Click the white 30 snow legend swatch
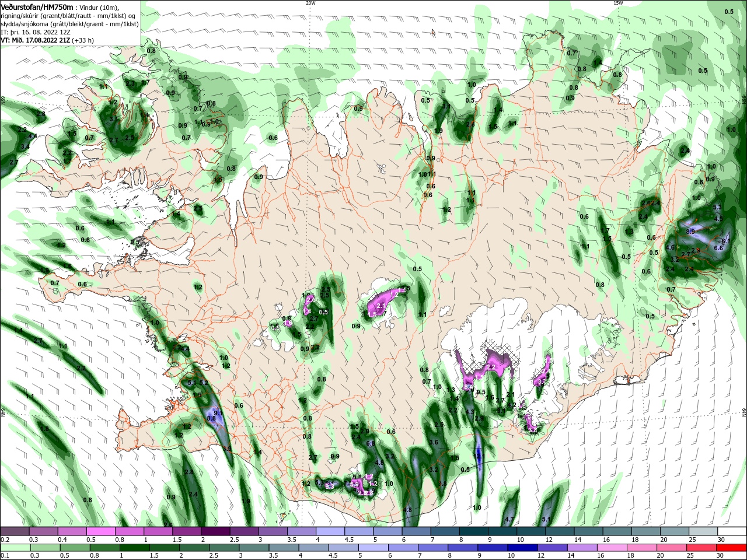Screen dimensions: 747x560 (x=731, y=531)
